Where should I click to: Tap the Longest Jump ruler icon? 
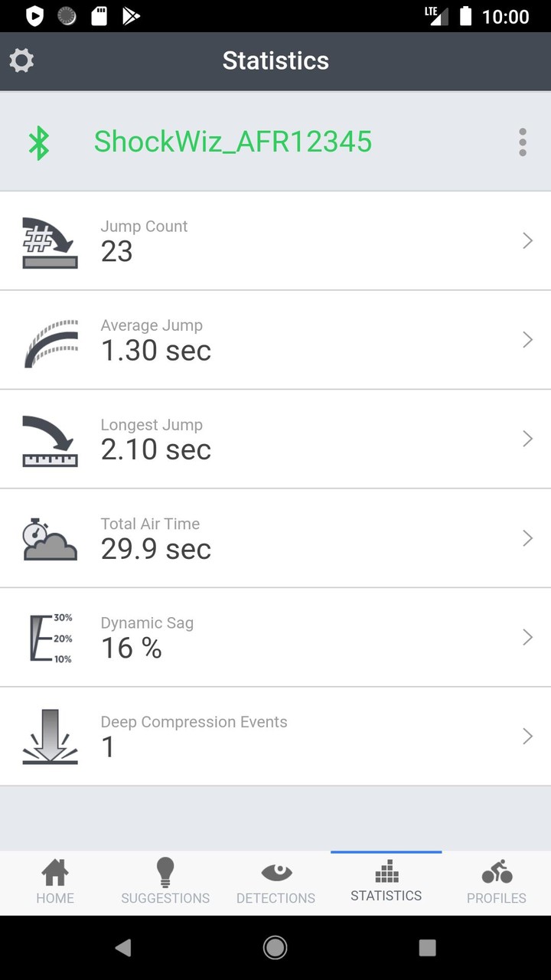pyautogui.click(x=51, y=440)
